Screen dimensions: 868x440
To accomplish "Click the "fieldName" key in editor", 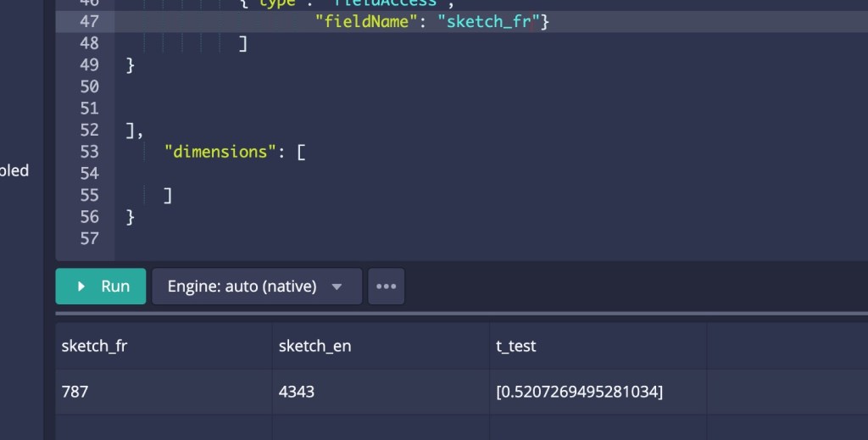I will (x=369, y=21).
